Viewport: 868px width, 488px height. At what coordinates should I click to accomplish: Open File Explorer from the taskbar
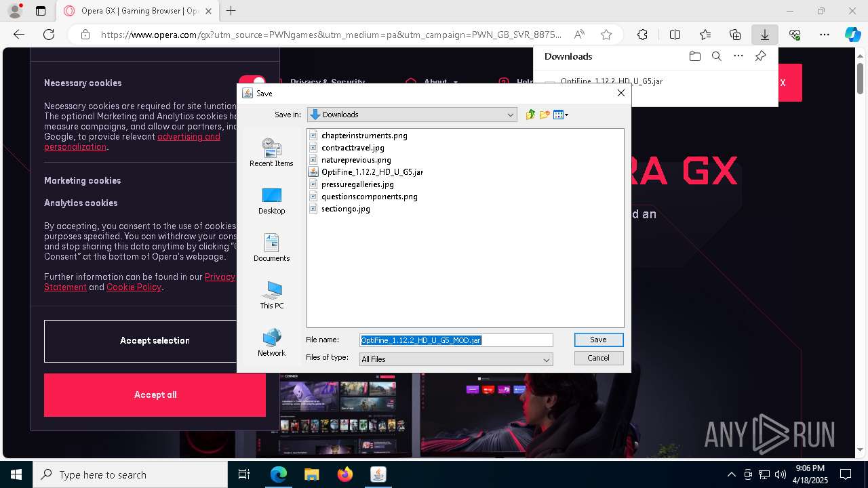coord(311,474)
